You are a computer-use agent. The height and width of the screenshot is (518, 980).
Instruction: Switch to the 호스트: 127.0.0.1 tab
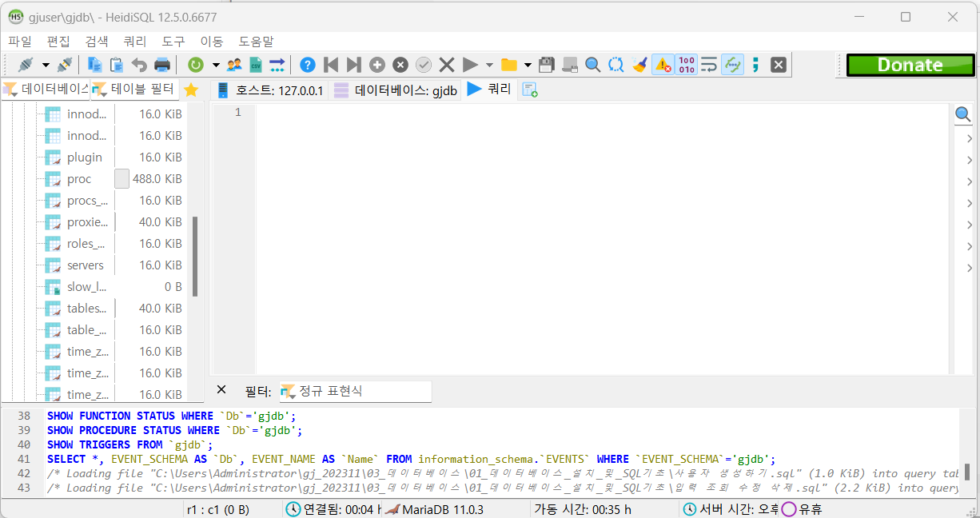pyautogui.click(x=269, y=90)
